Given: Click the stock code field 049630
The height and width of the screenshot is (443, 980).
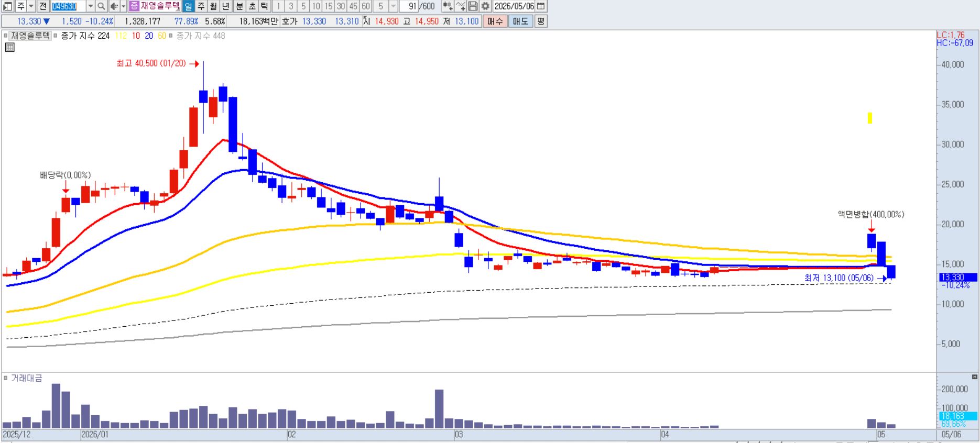Looking at the screenshot, I should [x=68, y=6].
